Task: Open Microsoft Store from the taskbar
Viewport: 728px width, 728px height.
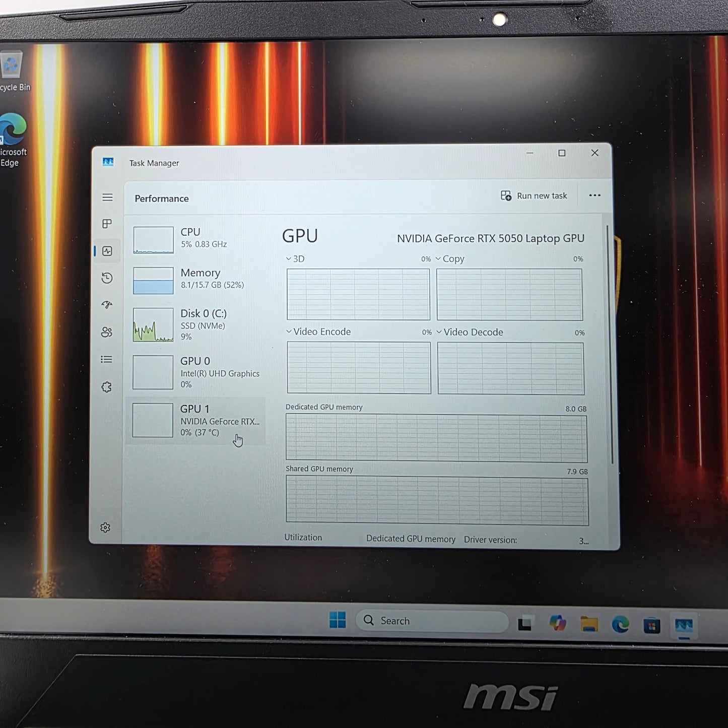Action: click(651, 626)
